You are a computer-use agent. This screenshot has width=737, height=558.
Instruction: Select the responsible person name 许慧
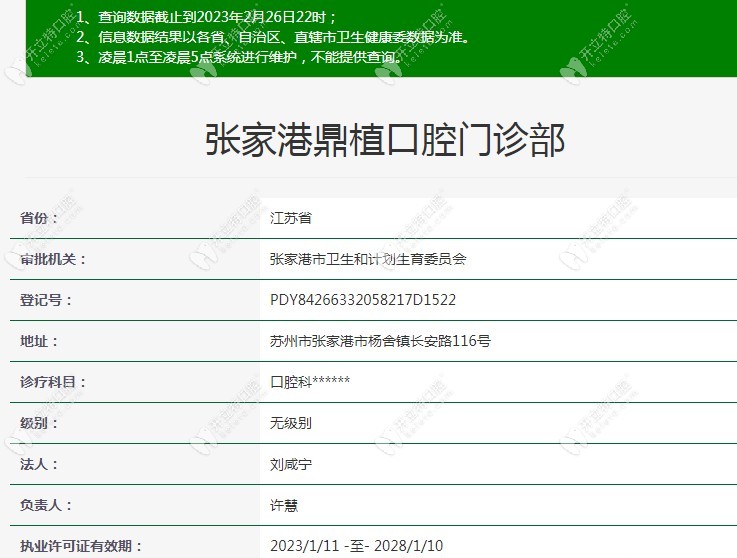pos(284,505)
